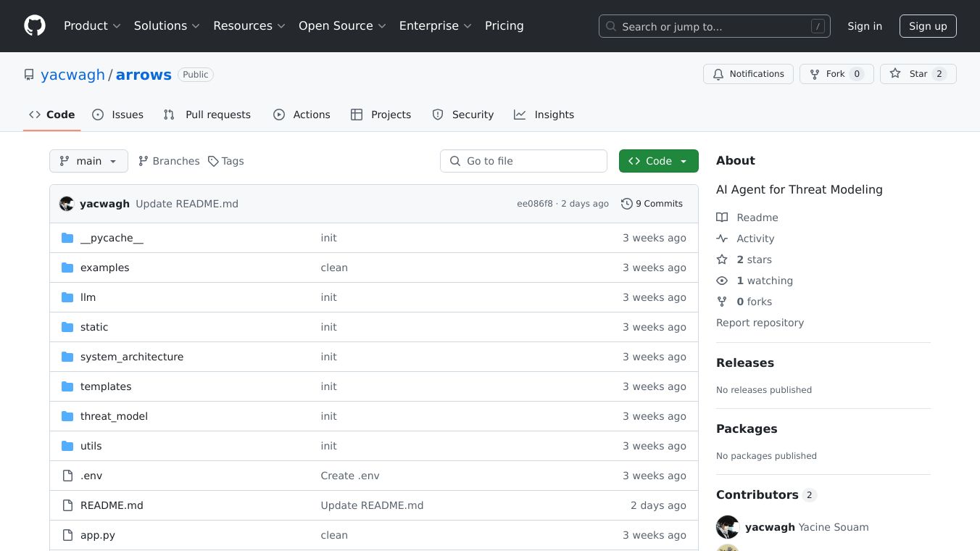Open the README.md file
This screenshot has height=551, width=980.
coord(112,505)
